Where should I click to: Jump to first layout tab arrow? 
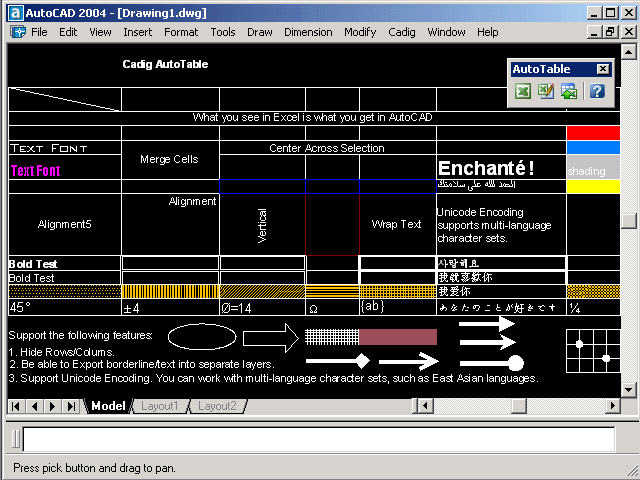pos(16,406)
